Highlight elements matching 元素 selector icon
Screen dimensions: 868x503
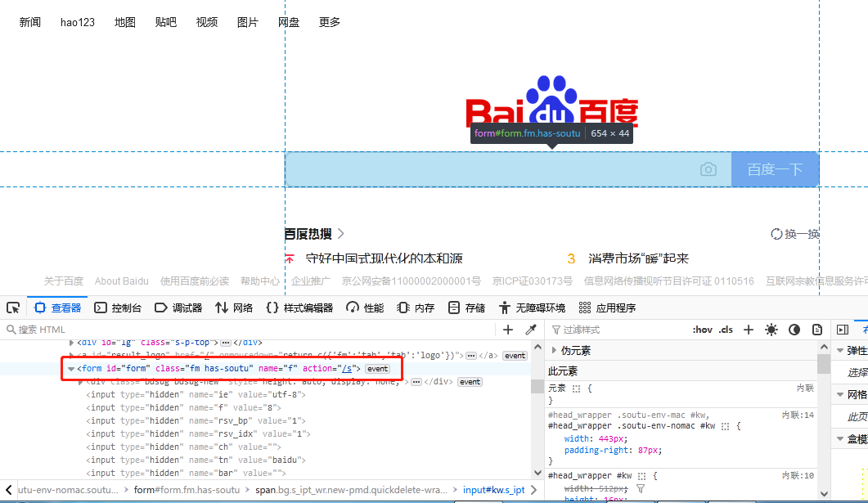click(576, 388)
